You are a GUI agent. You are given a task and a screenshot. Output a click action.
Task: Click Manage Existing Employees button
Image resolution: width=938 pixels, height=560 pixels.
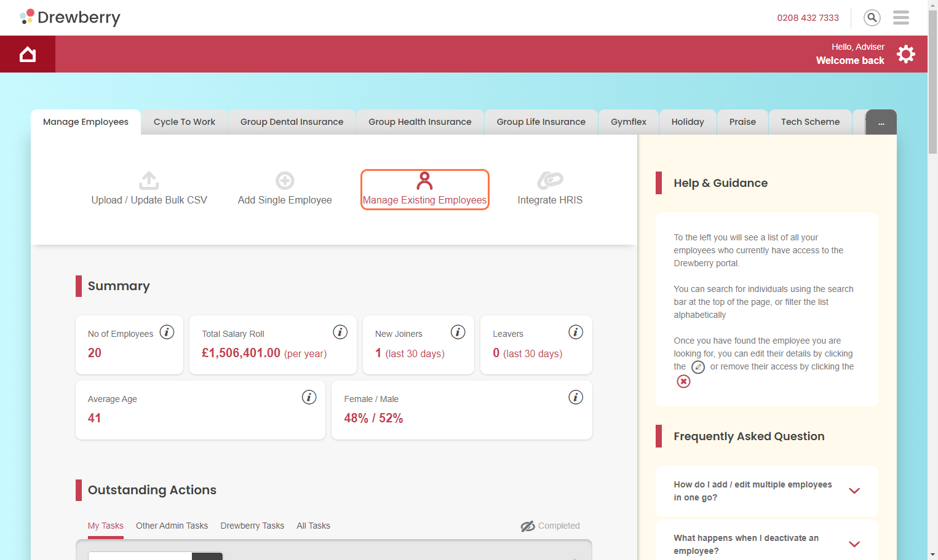pyautogui.click(x=424, y=190)
